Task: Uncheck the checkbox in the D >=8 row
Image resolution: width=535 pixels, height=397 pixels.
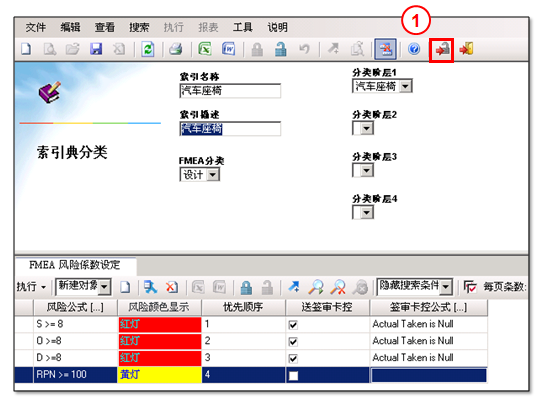Action: coord(293,358)
